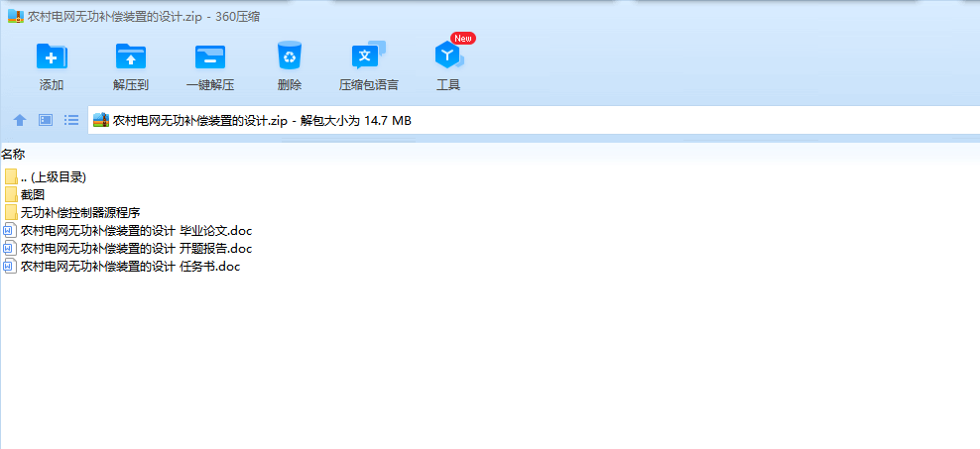Open the 压缩包语言 archive language tool
Screen dimensions: 980x449
click(x=369, y=56)
